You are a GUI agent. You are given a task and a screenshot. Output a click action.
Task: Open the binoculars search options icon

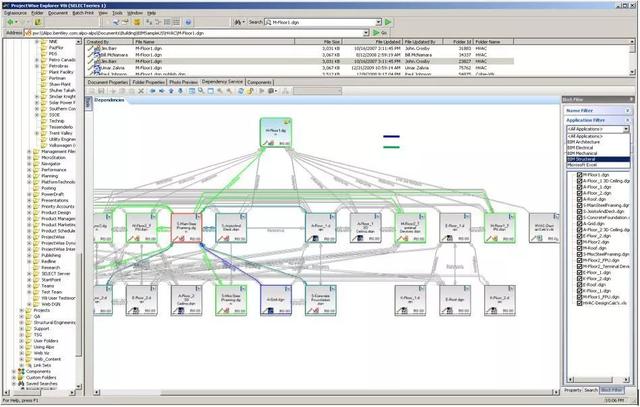tap(238, 22)
